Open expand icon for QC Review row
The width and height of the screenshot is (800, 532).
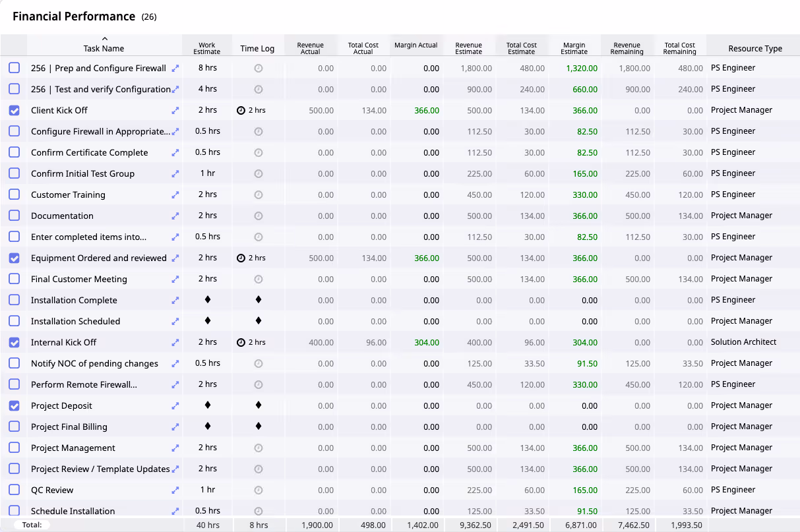[175, 490]
